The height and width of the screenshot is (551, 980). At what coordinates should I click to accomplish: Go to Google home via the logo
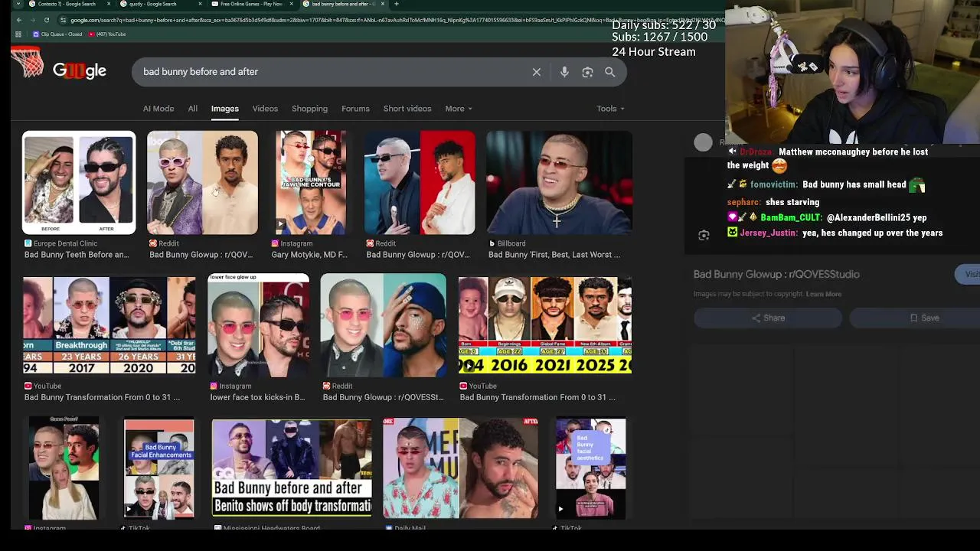[80, 70]
